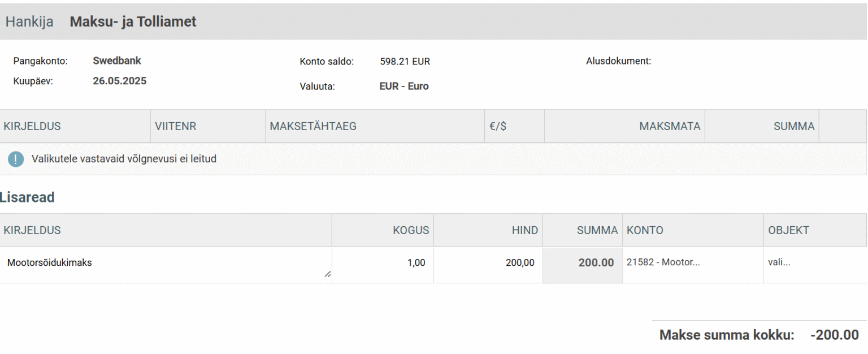Click the blue info icon beside the notice
Screen dimensions: 868x354
click(16, 159)
